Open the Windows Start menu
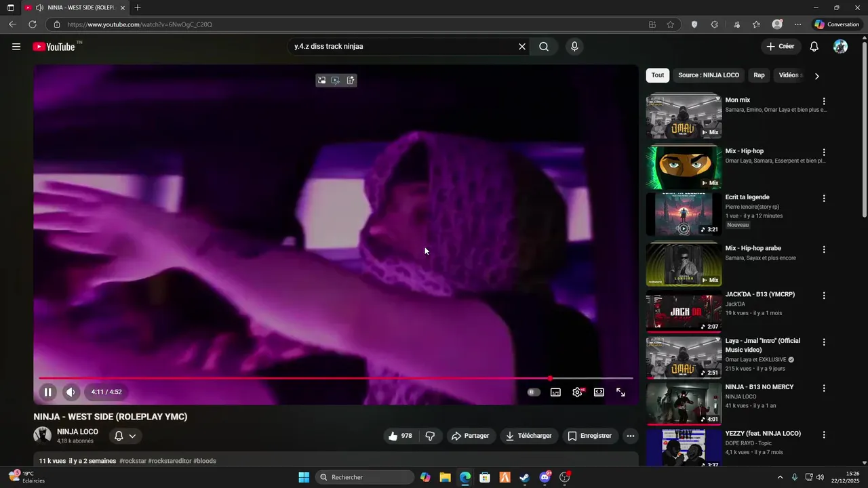The height and width of the screenshot is (488, 868). click(x=304, y=477)
